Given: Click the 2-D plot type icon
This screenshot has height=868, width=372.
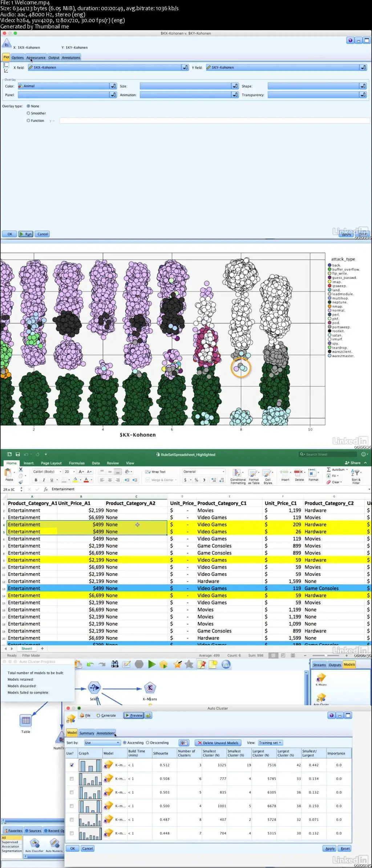Looking at the screenshot, I should point(6,65).
